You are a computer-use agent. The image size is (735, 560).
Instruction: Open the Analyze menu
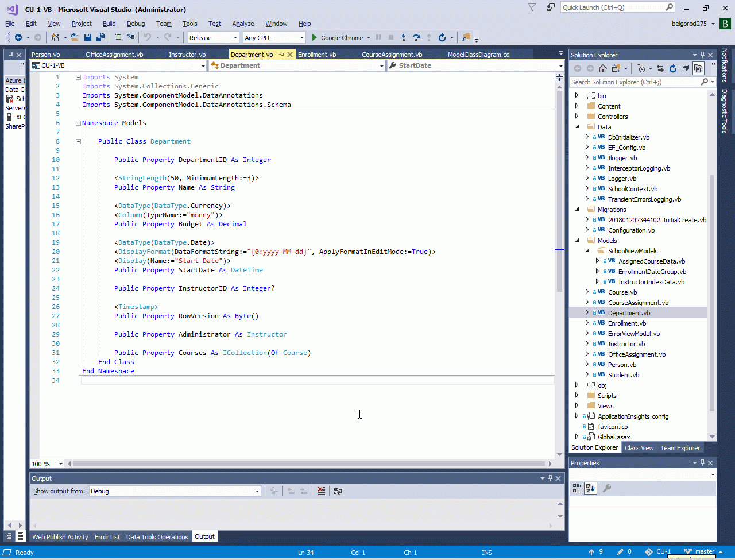click(243, 24)
